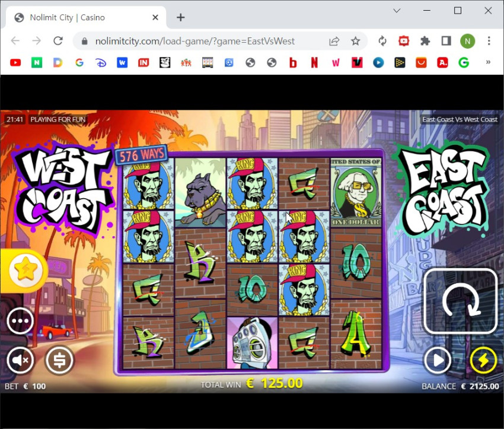Open the red screen recorder extension

pyautogui.click(x=404, y=41)
